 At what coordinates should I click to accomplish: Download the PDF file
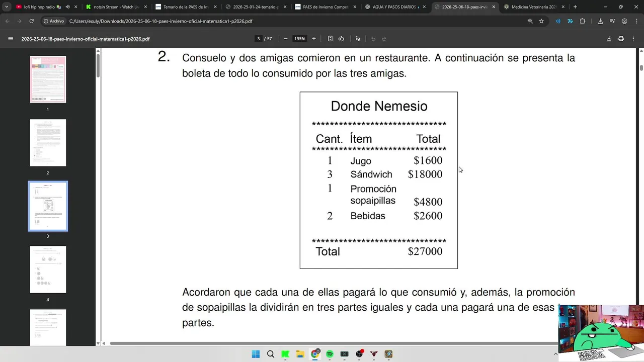point(609,39)
